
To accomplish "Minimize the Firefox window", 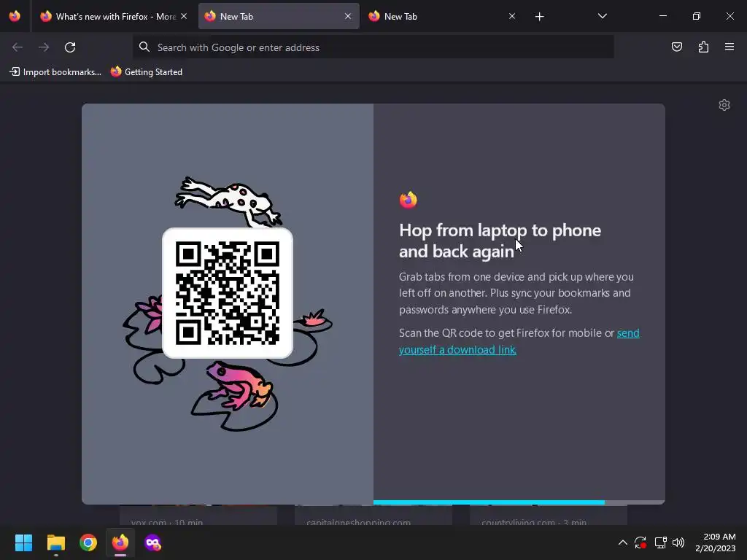I will tap(662, 16).
